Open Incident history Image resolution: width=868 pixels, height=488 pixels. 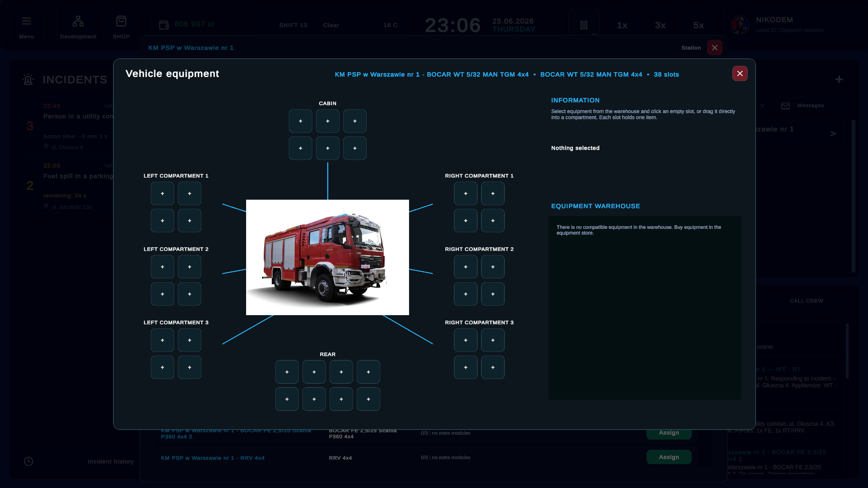pyautogui.click(x=111, y=462)
